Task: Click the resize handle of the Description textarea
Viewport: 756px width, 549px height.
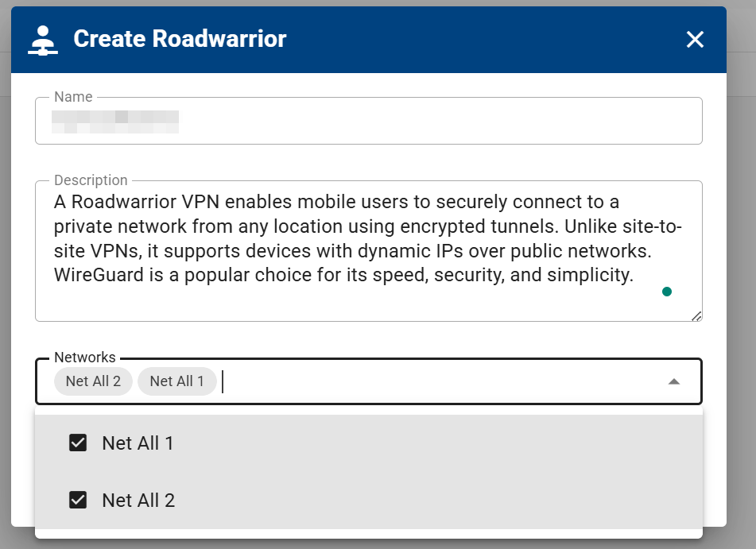Action: [x=696, y=315]
